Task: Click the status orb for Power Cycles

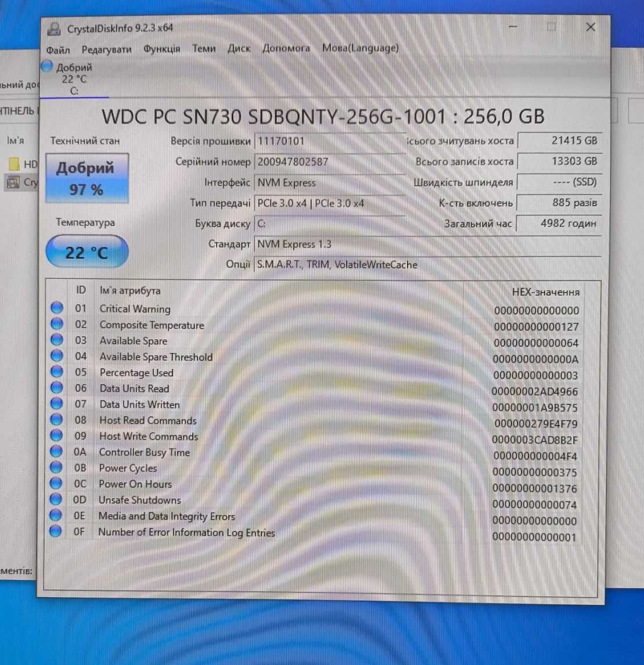Action: click(56, 468)
